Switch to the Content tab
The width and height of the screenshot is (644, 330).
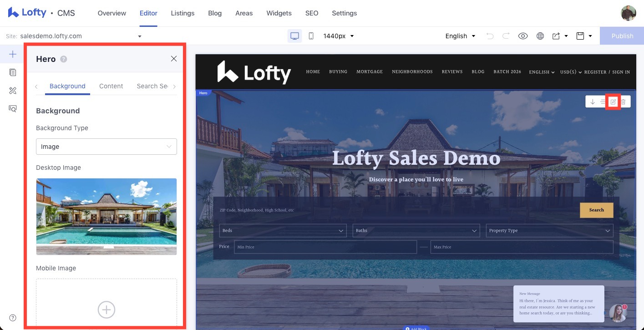click(111, 86)
